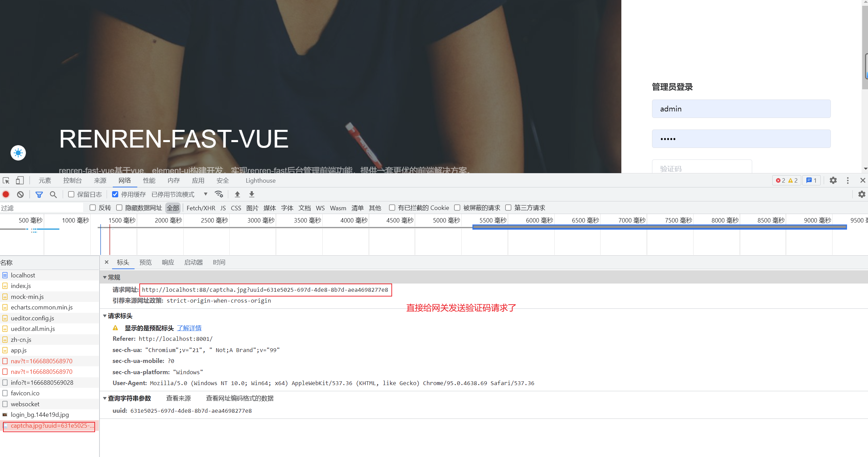
Task: Click the password input field
Action: 741,139
